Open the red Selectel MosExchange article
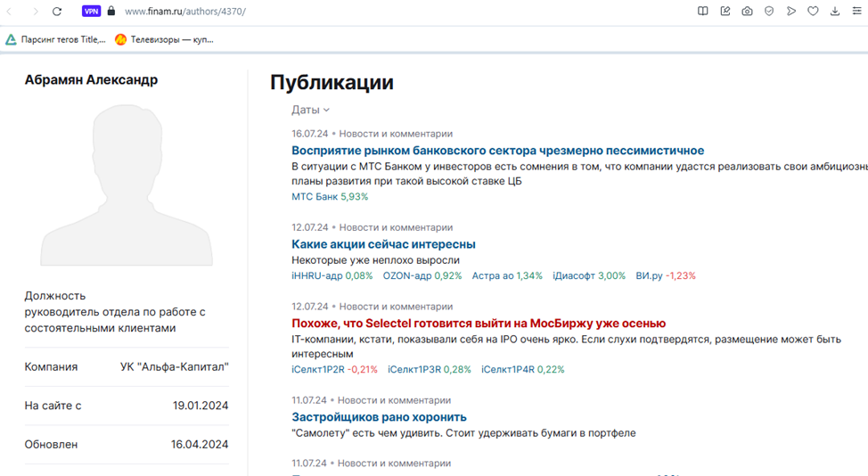 (x=479, y=324)
